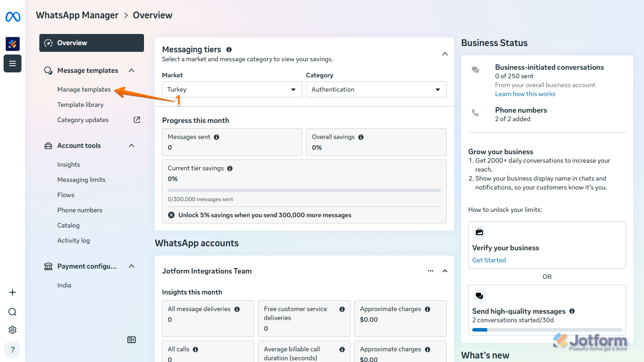Viewport: 644px width, 362px height.
Task: Click Get Started under Verify your business
Action: coord(489,260)
